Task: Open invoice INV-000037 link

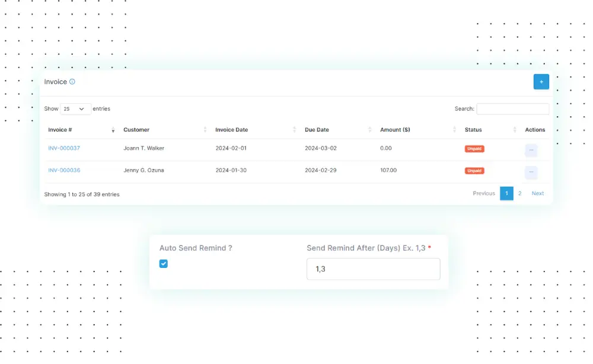Action: click(64, 148)
